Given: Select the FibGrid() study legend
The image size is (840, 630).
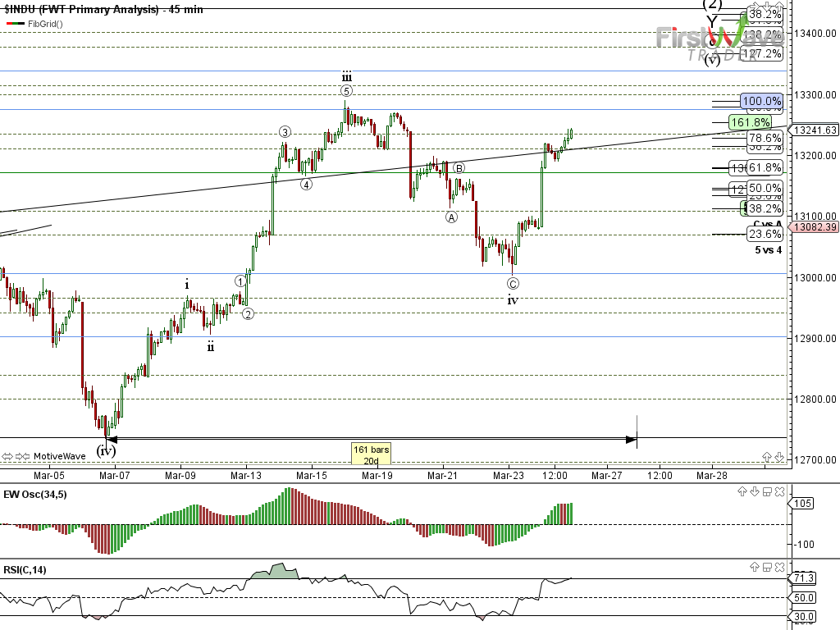Looking at the screenshot, I should point(45,24).
